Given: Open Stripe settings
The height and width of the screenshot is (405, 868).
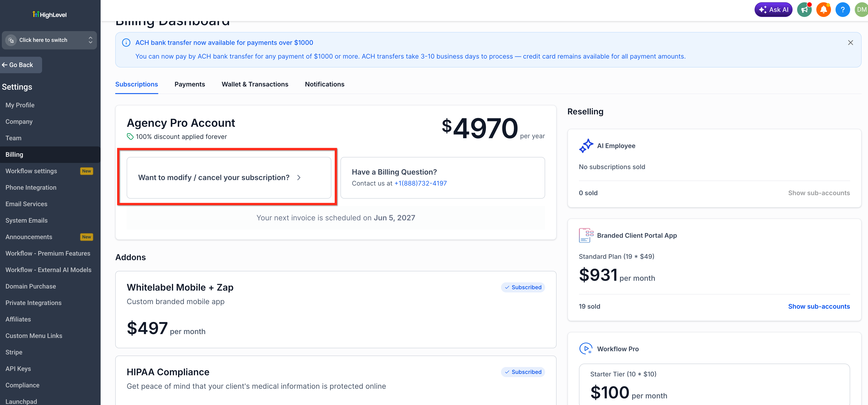Looking at the screenshot, I should (14, 352).
